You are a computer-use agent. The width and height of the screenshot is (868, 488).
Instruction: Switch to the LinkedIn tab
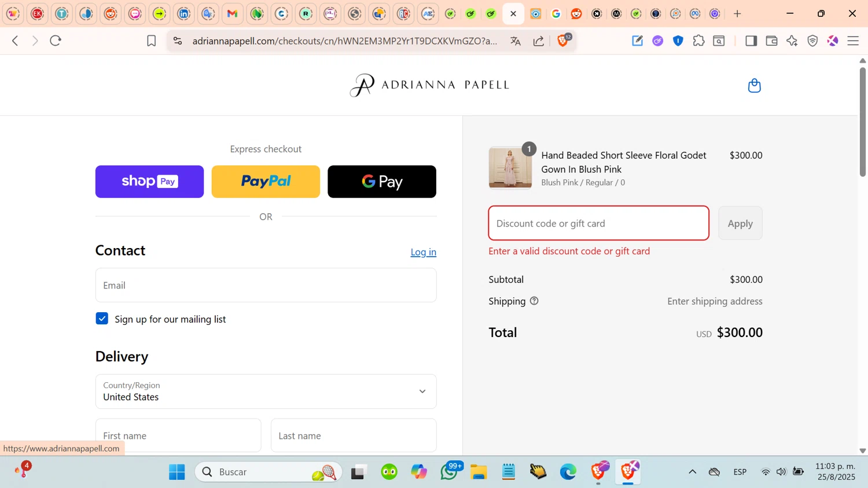[184, 14]
